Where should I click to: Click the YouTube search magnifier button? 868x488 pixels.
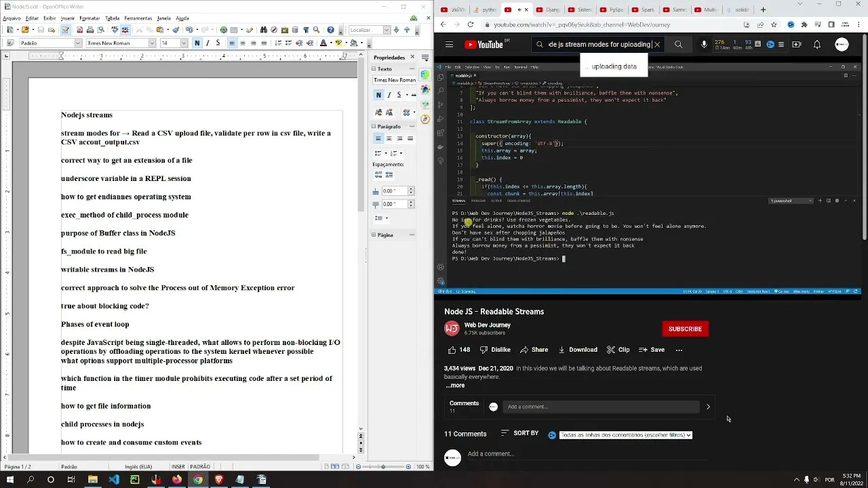[x=678, y=45]
